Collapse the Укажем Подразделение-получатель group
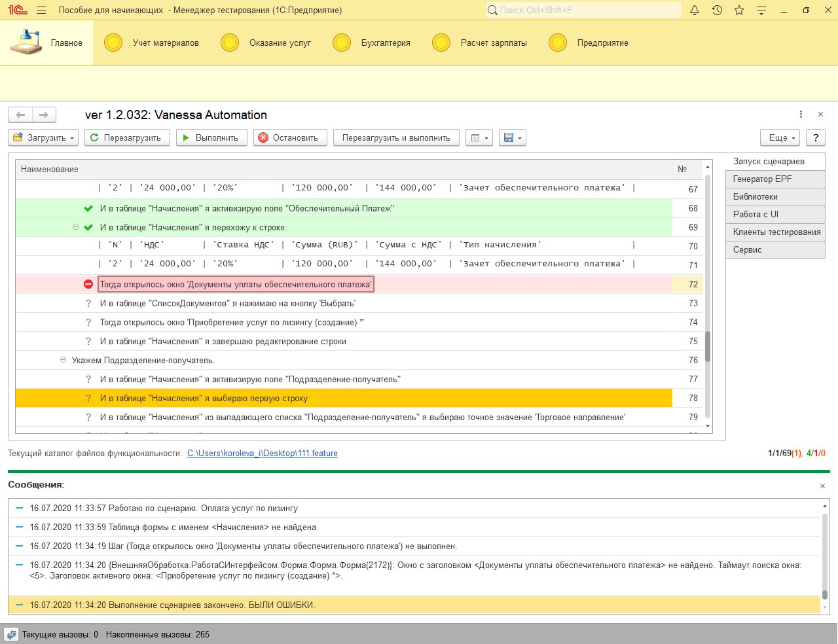 tap(63, 360)
